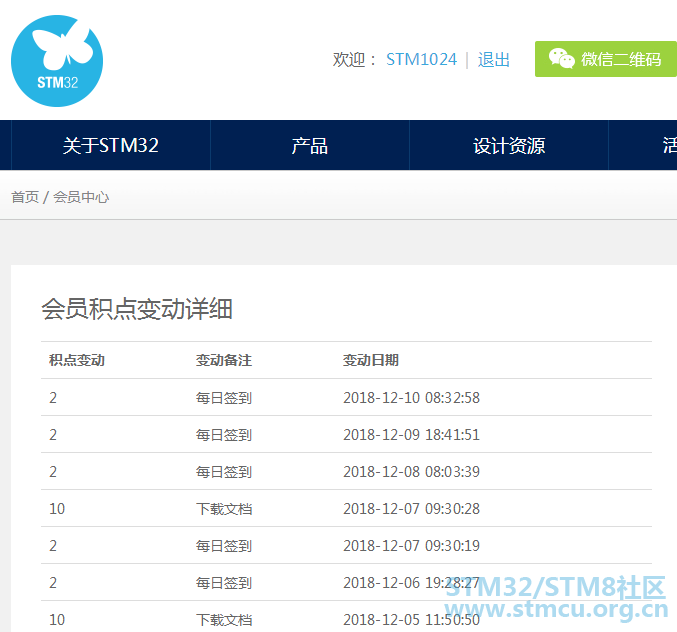Open the 微信二维码 button
The width and height of the screenshot is (677, 632).
(606, 59)
